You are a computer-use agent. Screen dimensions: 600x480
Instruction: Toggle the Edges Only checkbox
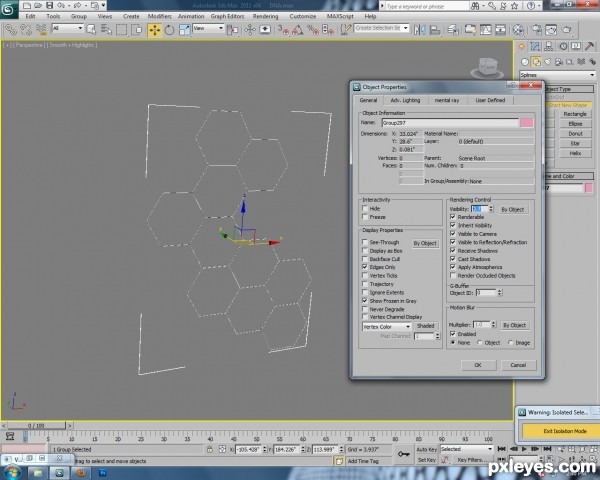pos(365,267)
